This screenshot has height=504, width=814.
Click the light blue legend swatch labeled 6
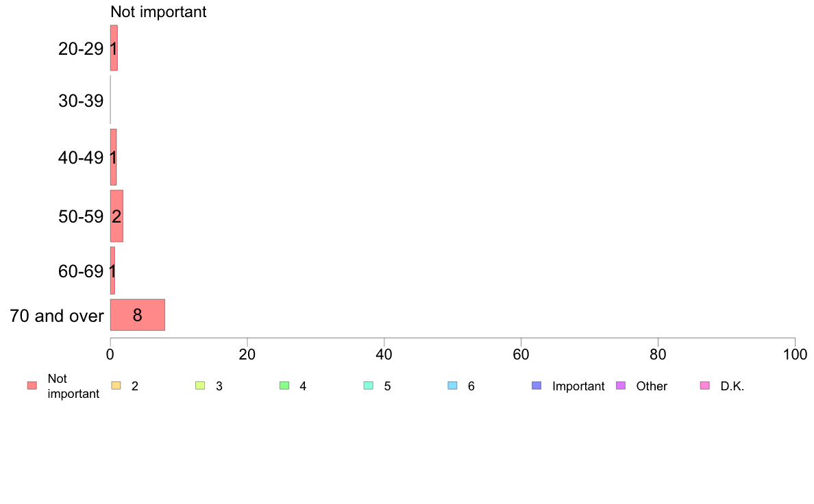pyautogui.click(x=452, y=386)
